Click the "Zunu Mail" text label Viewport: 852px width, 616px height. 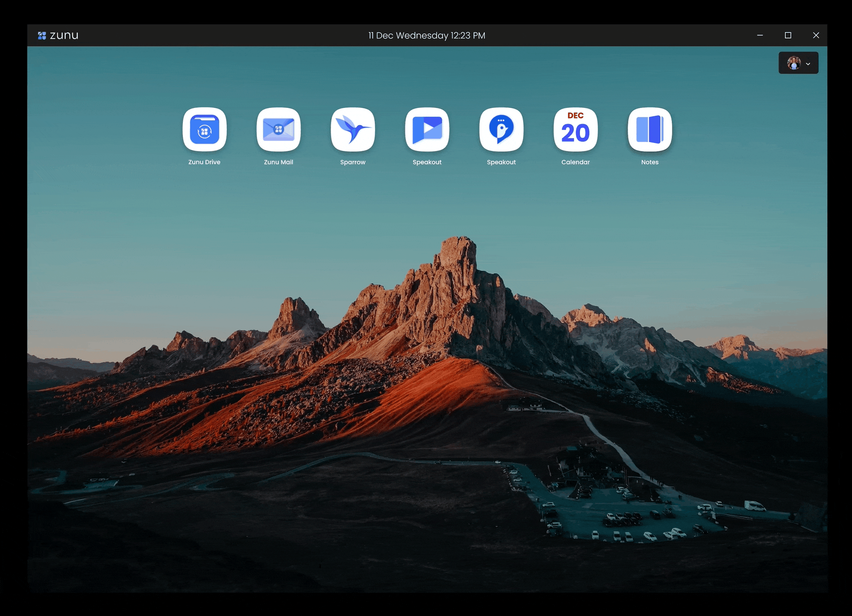click(278, 162)
